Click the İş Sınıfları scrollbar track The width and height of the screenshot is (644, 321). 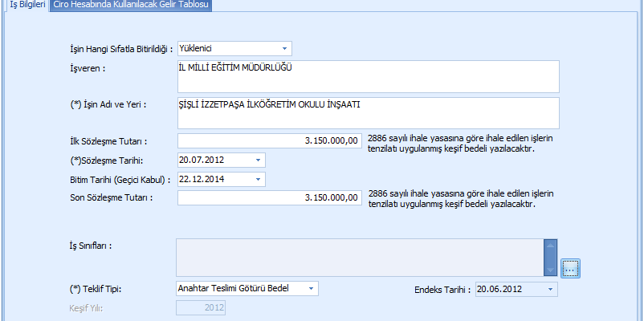pyautogui.click(x=550, y=257)
